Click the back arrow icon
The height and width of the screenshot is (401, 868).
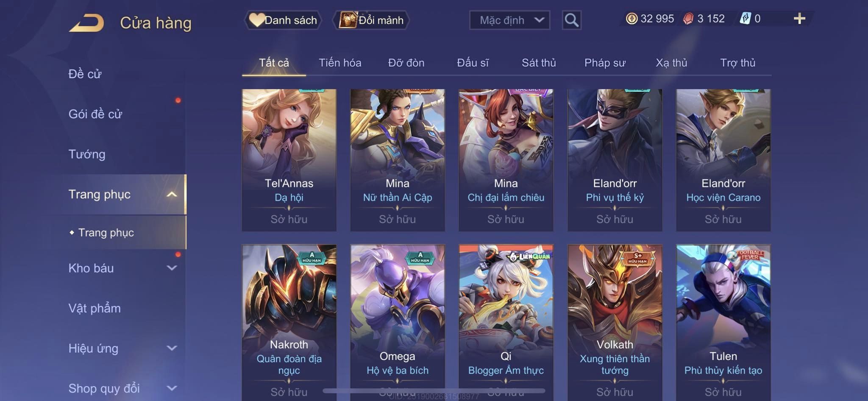pos(87,22)
